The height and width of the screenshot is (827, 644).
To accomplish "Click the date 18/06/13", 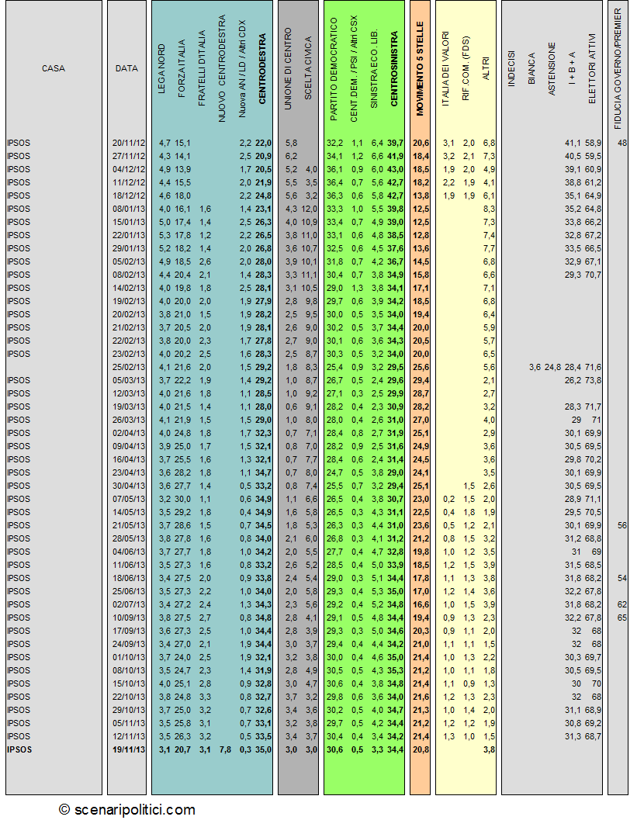I will pyautogui.click(x=129, y=578).
